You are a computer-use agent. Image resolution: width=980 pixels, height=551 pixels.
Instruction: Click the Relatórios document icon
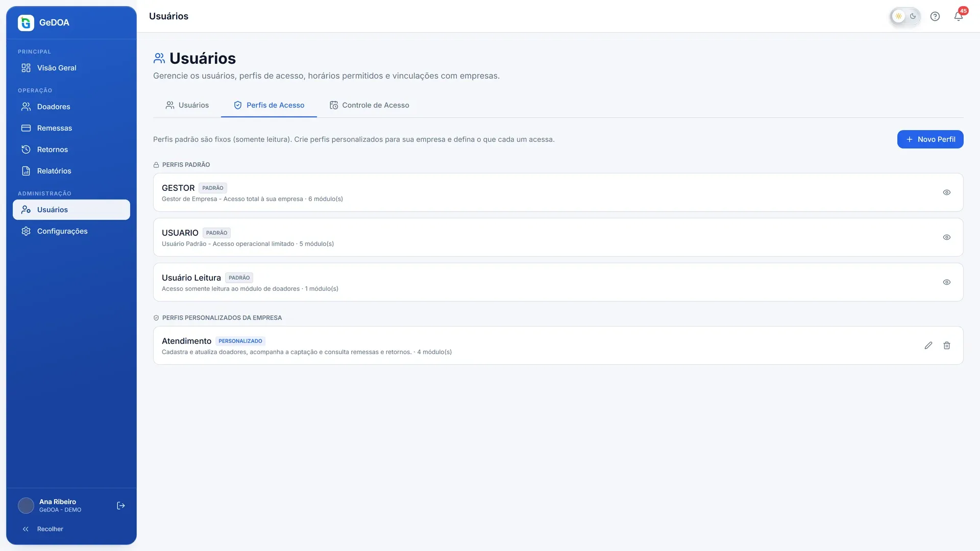[x=26, y=171]
